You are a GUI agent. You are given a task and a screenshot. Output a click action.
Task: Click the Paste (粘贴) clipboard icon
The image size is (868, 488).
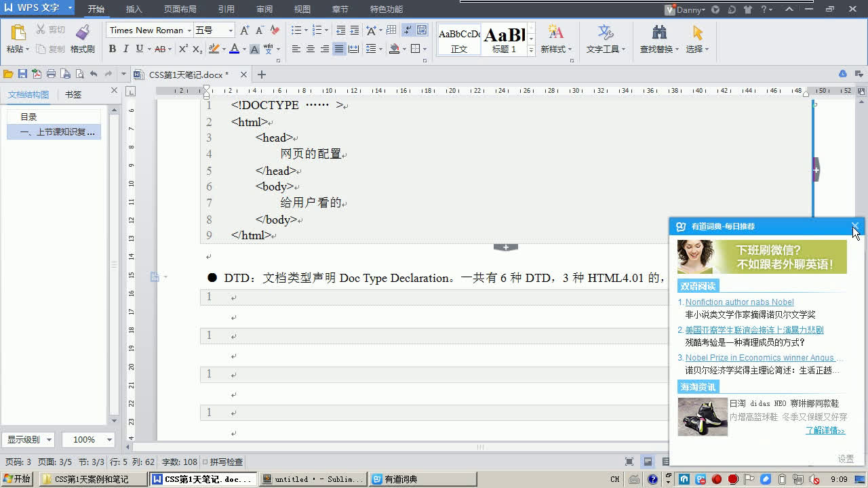pyautogui.click(x=18, y=33)
